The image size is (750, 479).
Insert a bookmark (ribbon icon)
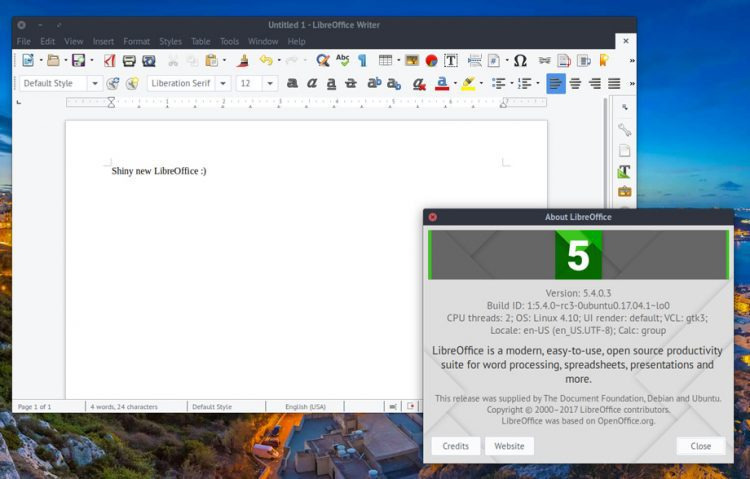tap(604, 60)
